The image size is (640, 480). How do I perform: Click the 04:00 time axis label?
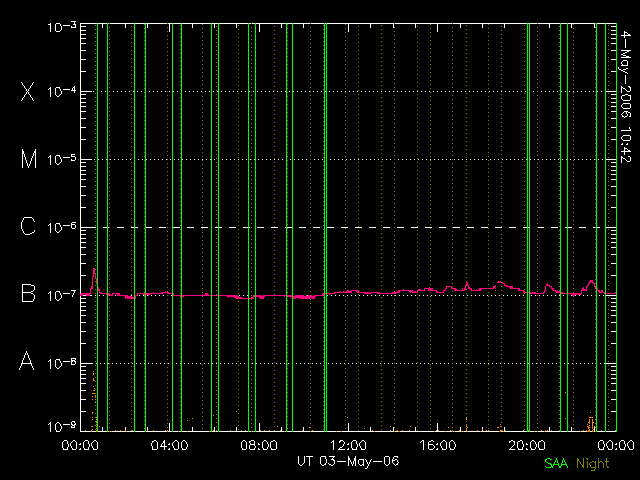(x=169, y=445)
